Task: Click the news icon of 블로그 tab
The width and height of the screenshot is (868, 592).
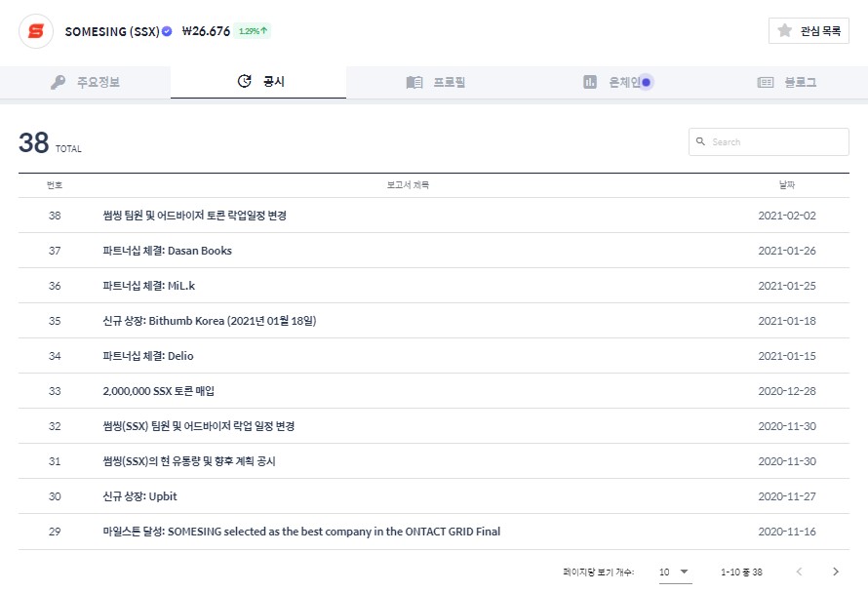Action: (765, 82)
